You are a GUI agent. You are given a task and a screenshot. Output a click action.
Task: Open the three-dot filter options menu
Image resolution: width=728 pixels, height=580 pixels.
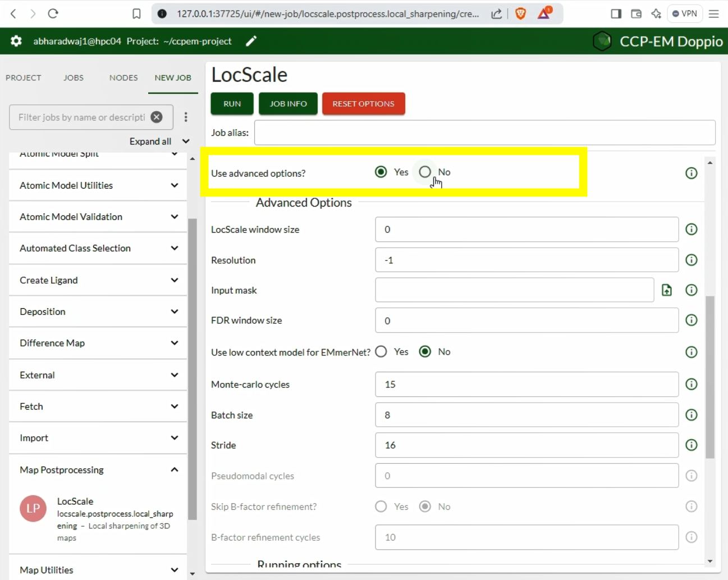coord(186,117)
